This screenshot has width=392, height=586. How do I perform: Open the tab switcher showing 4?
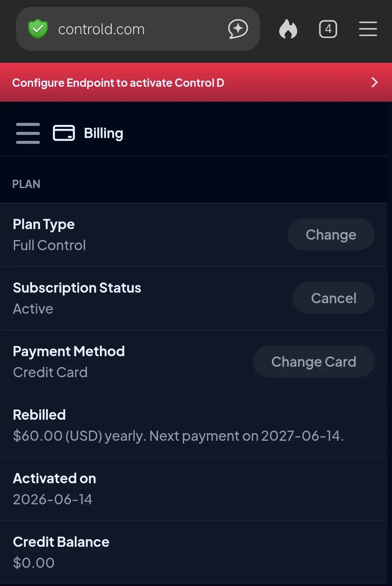click(328, 29)
